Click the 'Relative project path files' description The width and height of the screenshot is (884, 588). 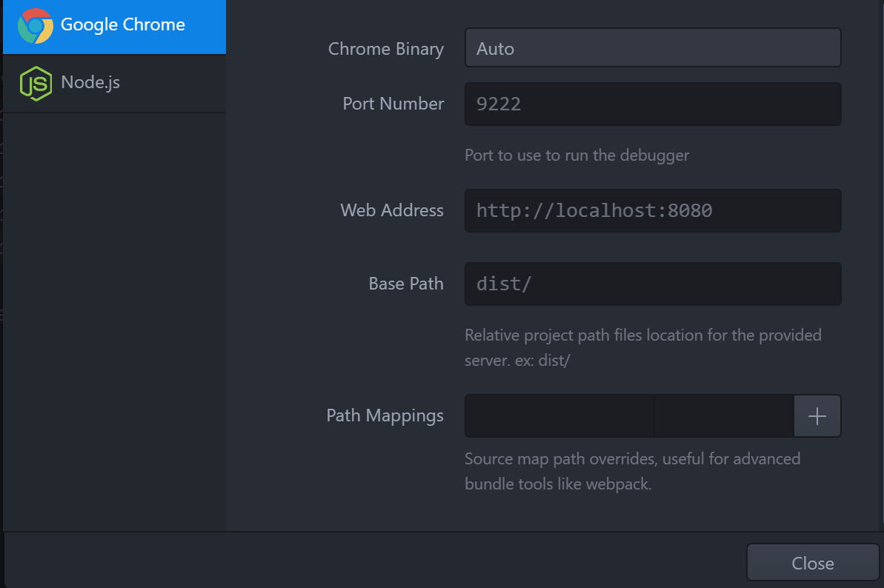tap(642, 347)
